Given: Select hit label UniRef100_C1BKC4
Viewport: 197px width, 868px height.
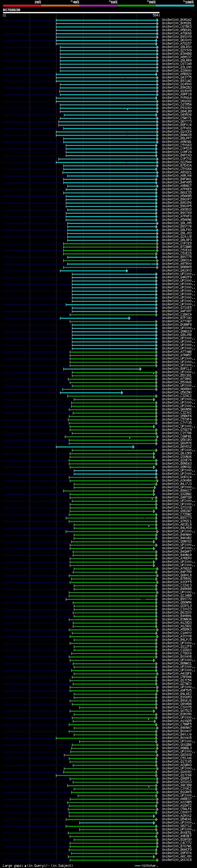Looking at the screenshot, I should [177, 315].
